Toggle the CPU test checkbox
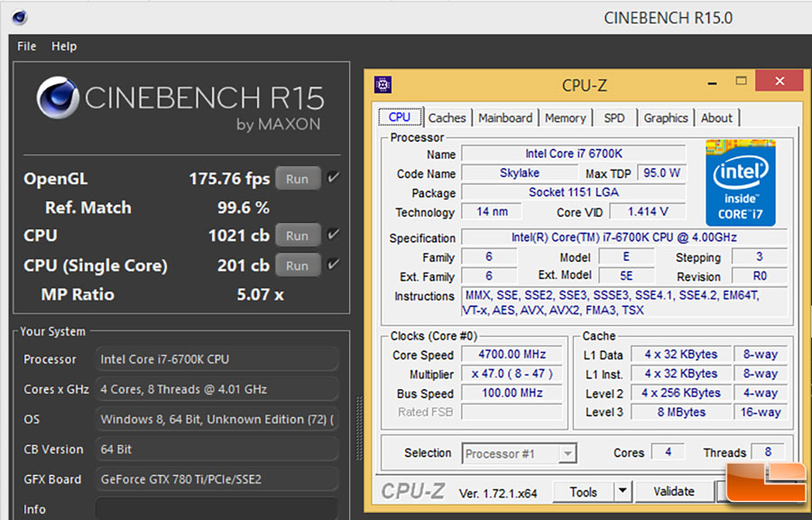The height and width of the screenshot is (520, 812). [x=333, y=235]
